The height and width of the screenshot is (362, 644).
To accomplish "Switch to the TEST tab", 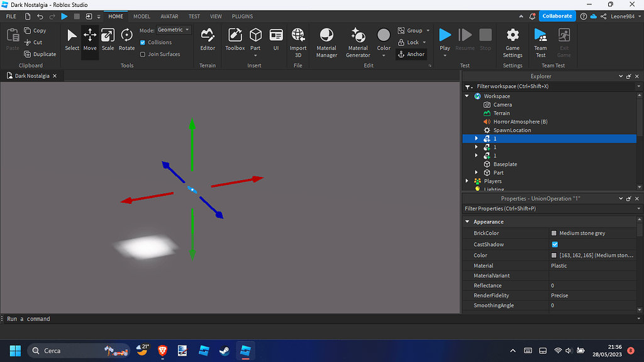I will pos(194,16).
